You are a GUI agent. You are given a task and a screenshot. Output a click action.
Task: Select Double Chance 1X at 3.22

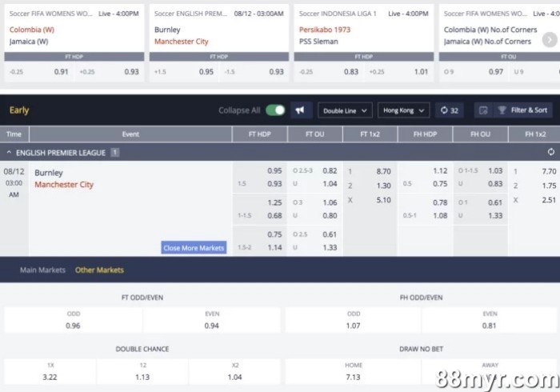pyautogui.click(x=50, y=371)
